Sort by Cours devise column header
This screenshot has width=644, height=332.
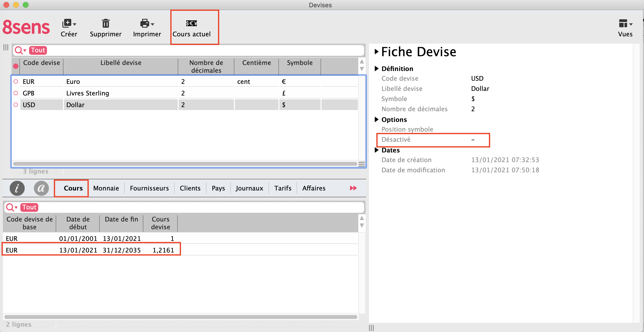click(x=161, y=223)
